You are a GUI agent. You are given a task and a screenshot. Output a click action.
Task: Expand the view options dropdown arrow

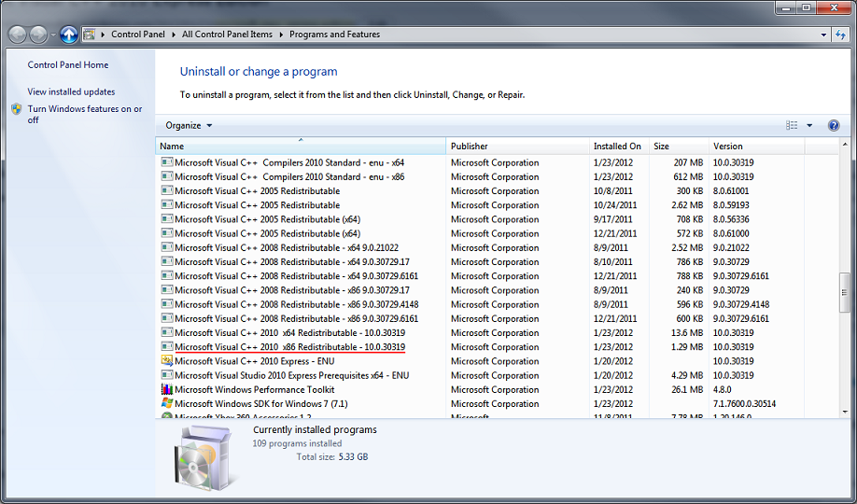pos(809,126)
